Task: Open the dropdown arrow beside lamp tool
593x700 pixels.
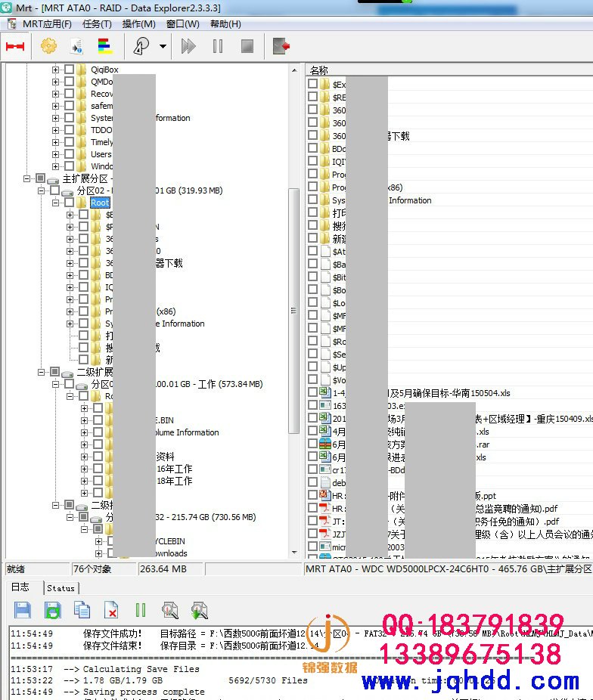Action: pyautogui.click(x=163, y=46)
